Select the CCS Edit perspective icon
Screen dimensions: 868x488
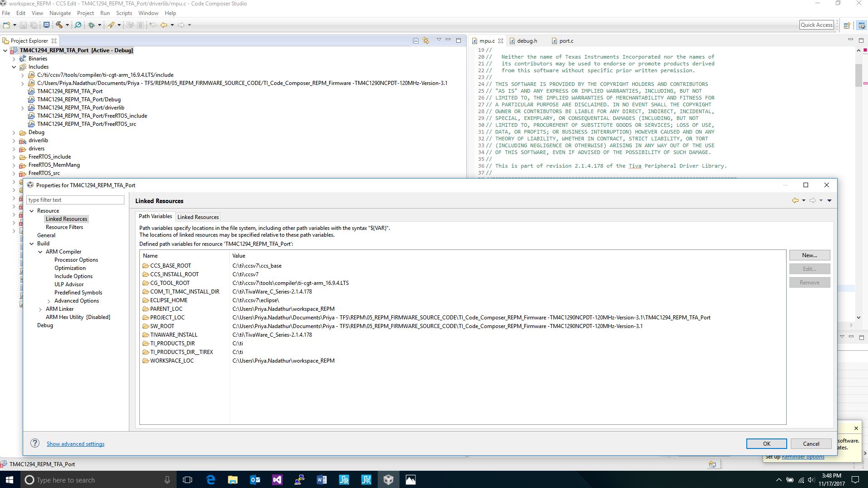point(861,25)
